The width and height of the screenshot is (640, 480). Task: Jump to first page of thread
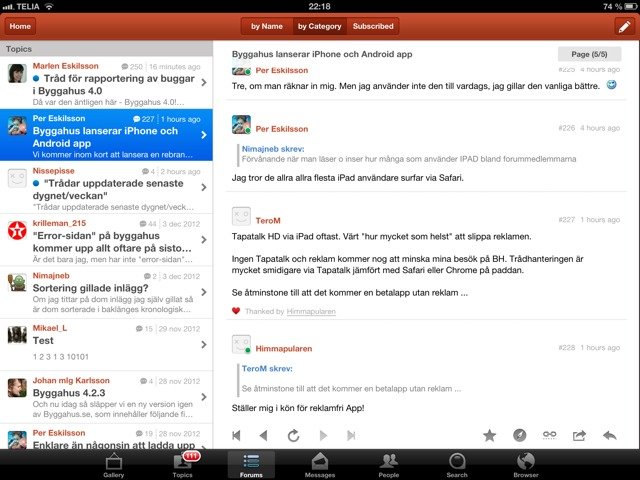[236, 436]
